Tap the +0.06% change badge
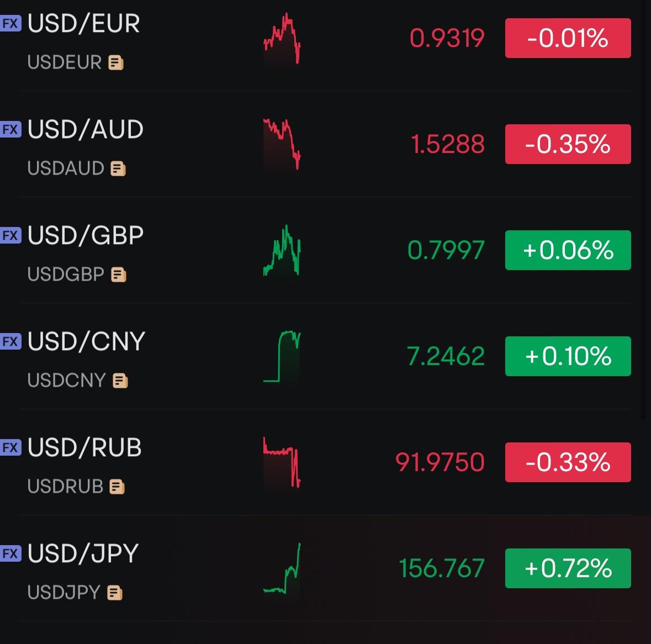The width and height of the screenshot is (651, 644). click(568, 250)
